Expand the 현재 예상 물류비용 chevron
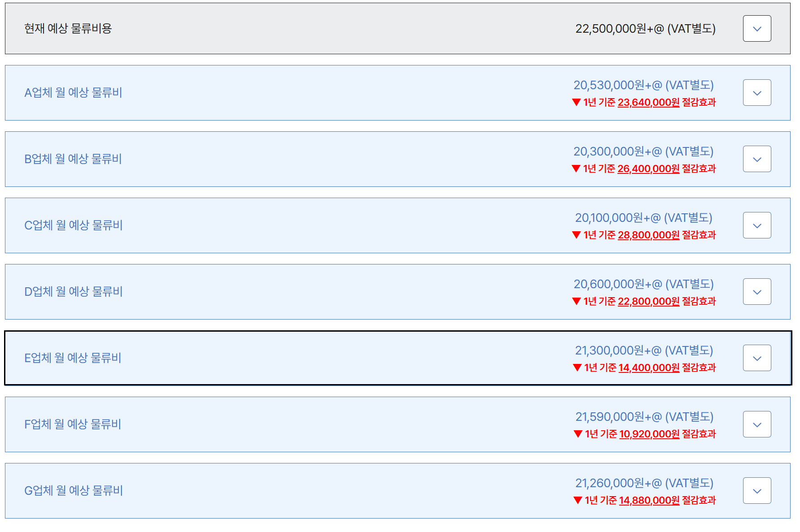This screenshot has height=532, width=800. point(757,29)
